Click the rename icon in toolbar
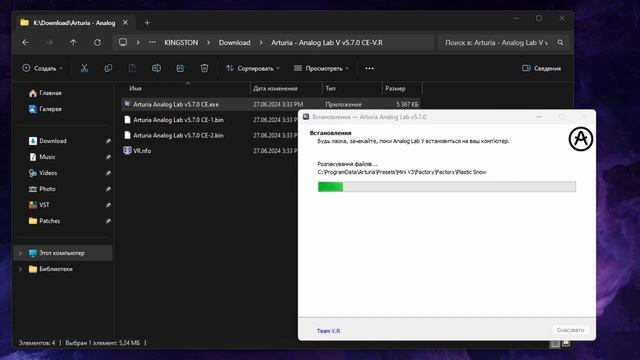Screen dimensions: 640x360 (x=156, y=68)
